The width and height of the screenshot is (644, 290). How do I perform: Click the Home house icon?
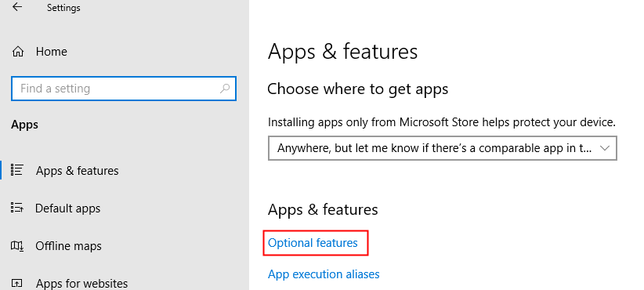pyautogui.click(x=18, y=52)
